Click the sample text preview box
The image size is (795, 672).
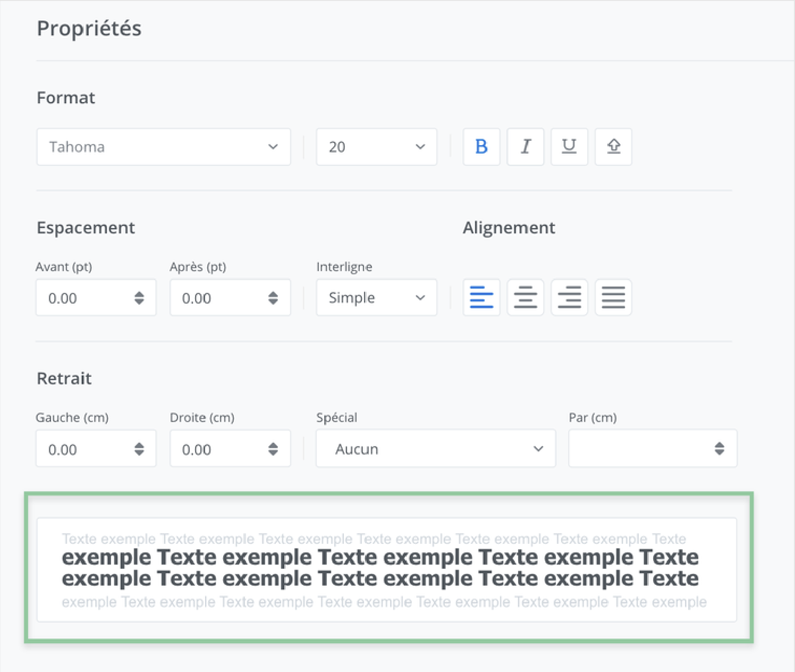pyautogui.click(x=386, y=569)
